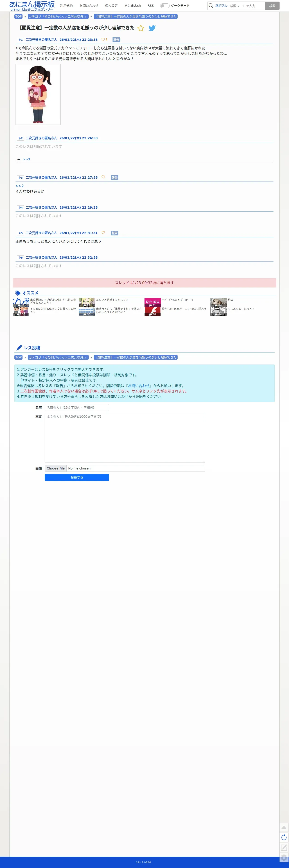Focus the 本文 message textarea

125,438
